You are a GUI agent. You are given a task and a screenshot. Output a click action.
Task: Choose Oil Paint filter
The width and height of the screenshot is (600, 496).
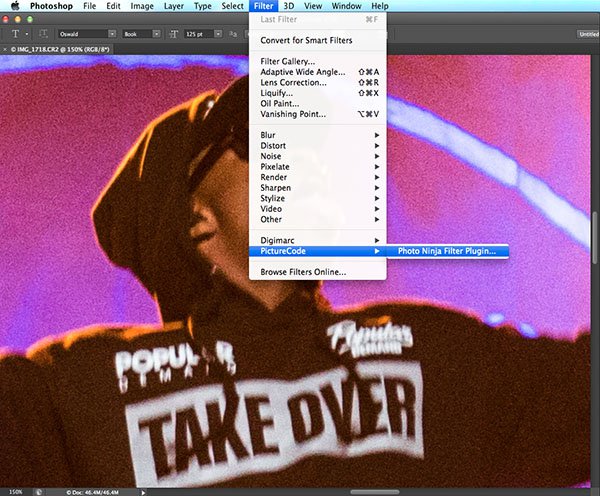tap(318, 103)
